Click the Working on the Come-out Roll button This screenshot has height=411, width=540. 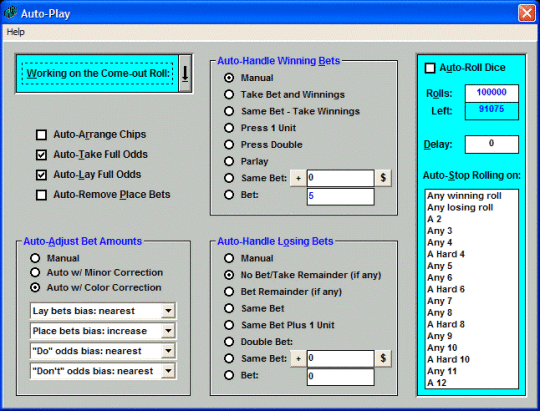pos(97,73)
